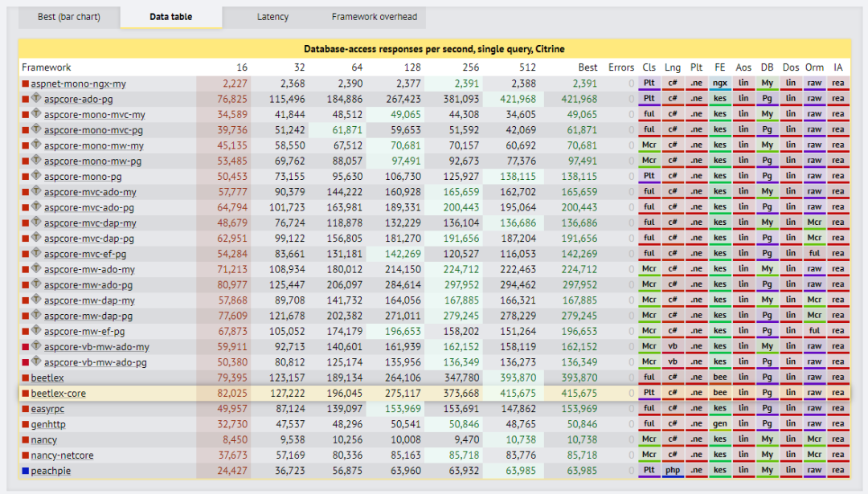Open the aspcore-mw-ef-pg framework link
This screenshot has height=494, width=868.
pos(84,332)
